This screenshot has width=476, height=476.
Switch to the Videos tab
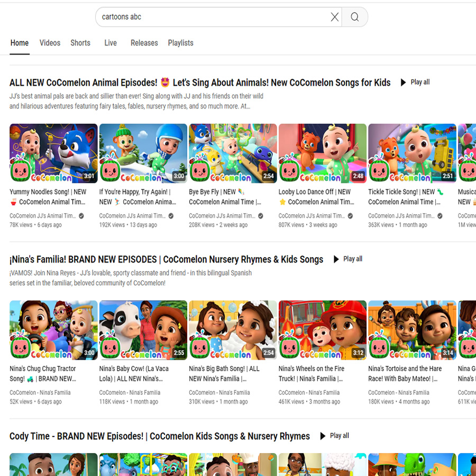pyautogui.click(x=50, y=43)
